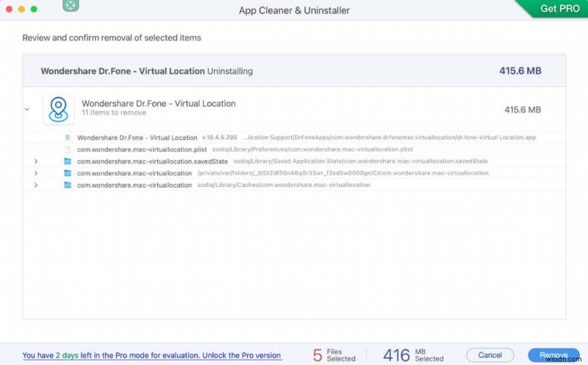Click the savedState folder icon

(68, 161)
